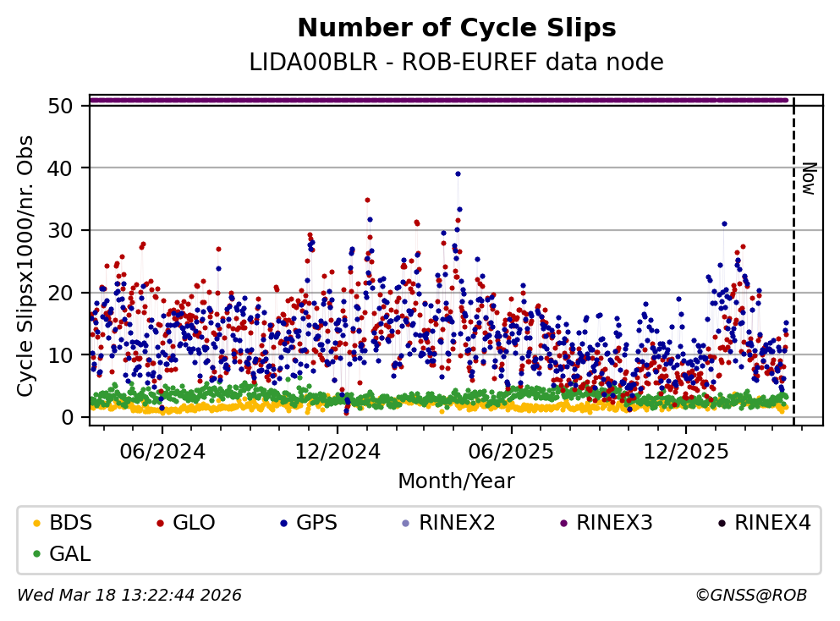Select the 06/2025 x-axis tick label

coord(510,451)
